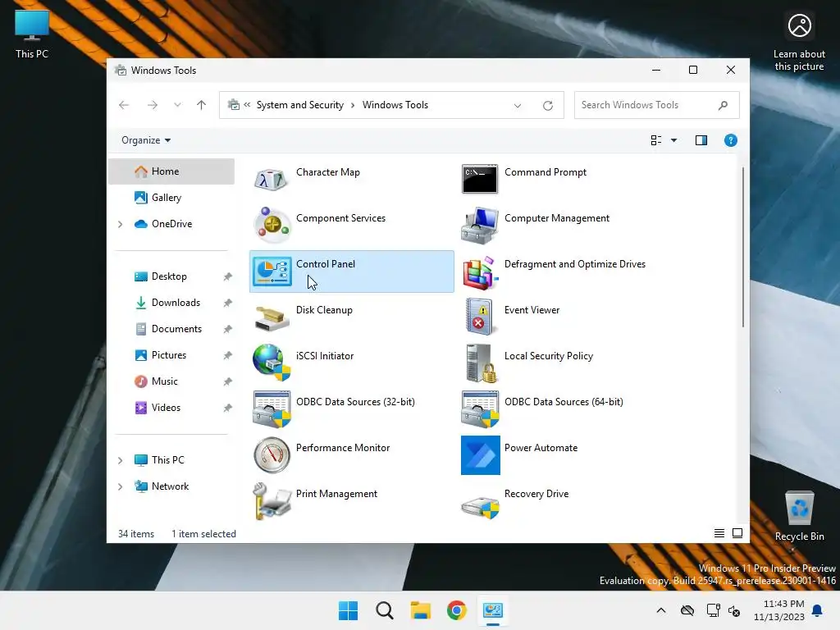Select the Computer Management icon

479,225
